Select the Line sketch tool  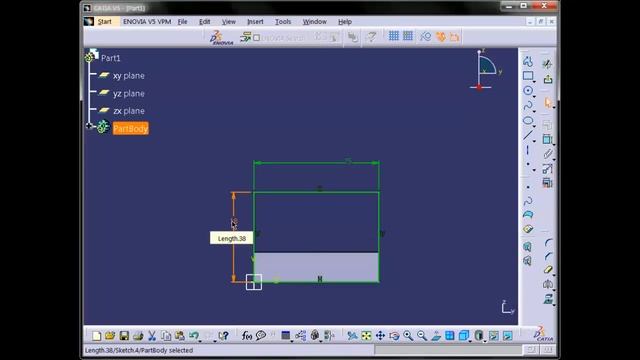(x=528, y=135)
